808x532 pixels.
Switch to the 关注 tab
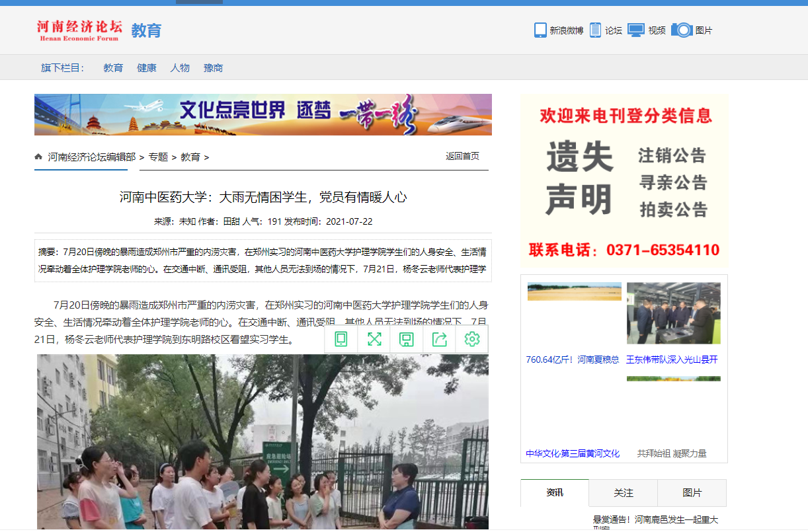(x=623, y=493)
